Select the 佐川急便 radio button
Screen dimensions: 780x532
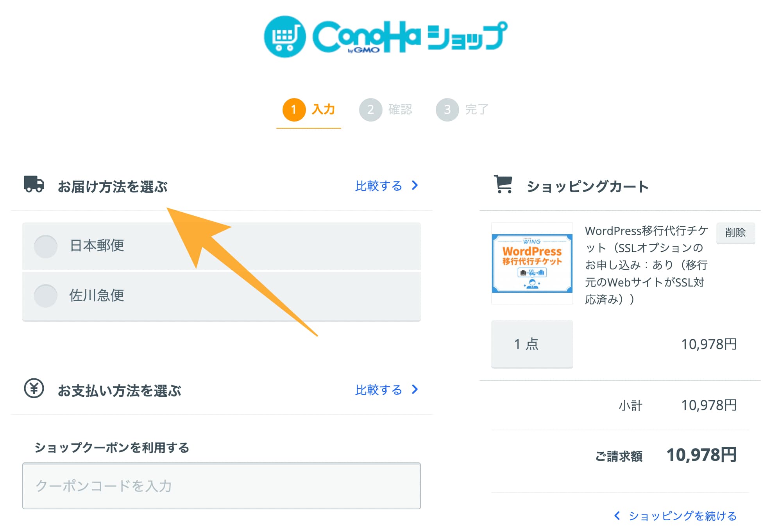46,296
